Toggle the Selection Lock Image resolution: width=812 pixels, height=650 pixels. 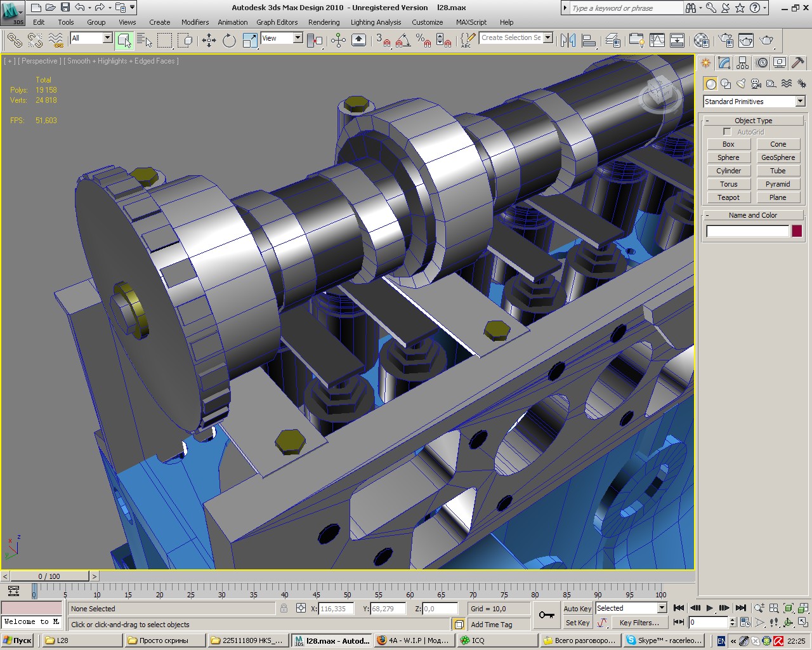point(284,608)
